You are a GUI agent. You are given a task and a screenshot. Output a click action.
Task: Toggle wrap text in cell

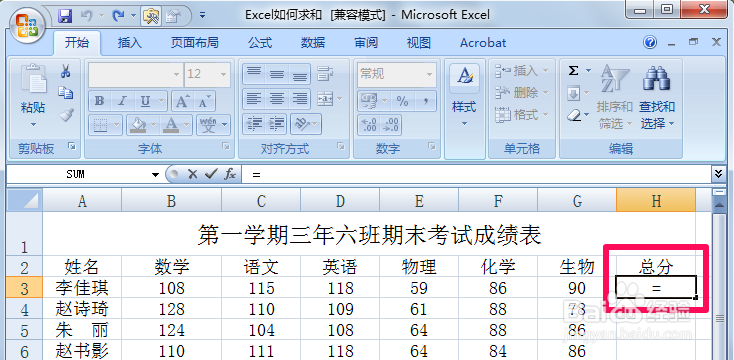pyautogui.click(x=325, y=73)
